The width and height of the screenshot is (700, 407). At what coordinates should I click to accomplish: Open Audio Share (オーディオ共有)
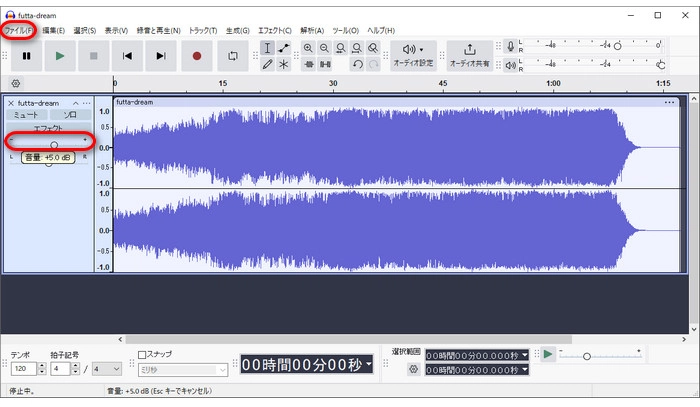pyautogui.click(x=469, y=55)
